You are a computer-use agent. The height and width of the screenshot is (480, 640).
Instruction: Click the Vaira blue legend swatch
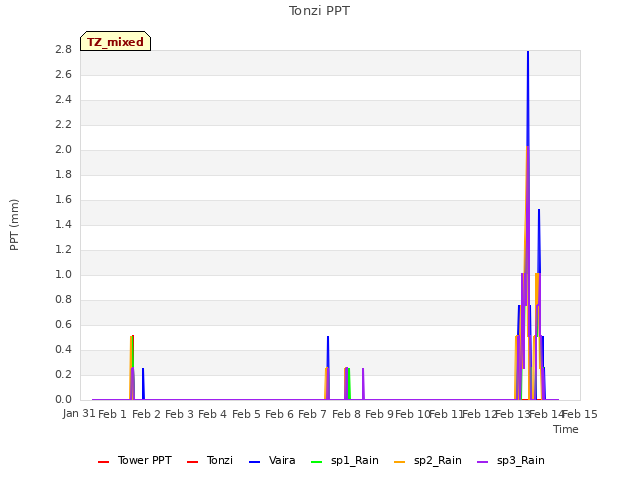254,462
